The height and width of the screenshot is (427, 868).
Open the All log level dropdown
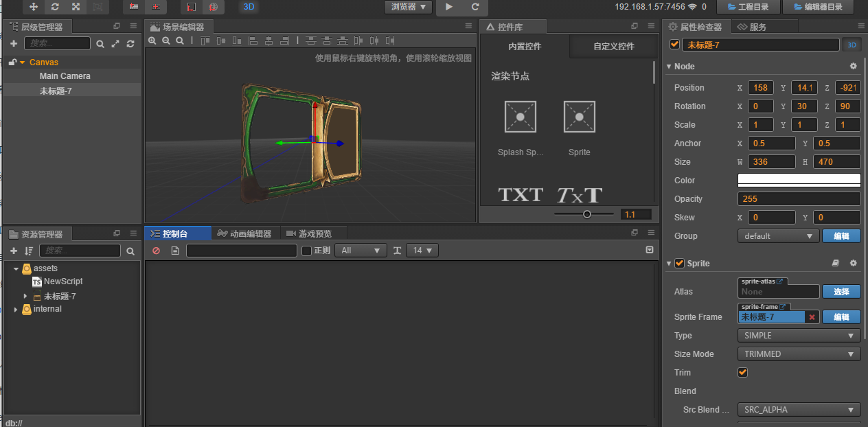click(361, 251)
